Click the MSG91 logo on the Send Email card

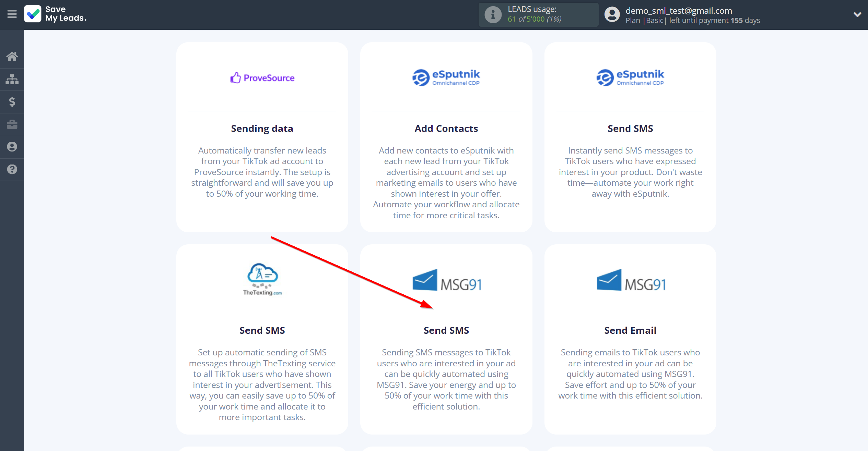[x=631, y=280]
